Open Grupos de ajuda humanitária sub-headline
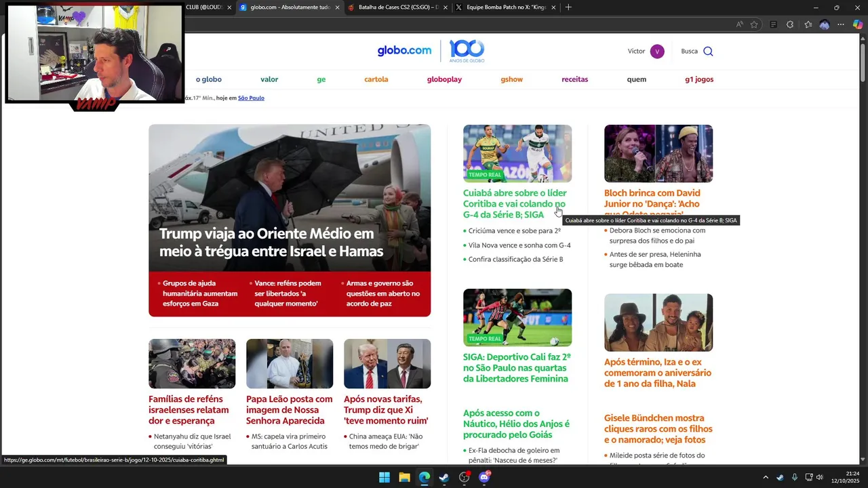Viewport: 868px width, 488px height. click(x=200, y=293)
